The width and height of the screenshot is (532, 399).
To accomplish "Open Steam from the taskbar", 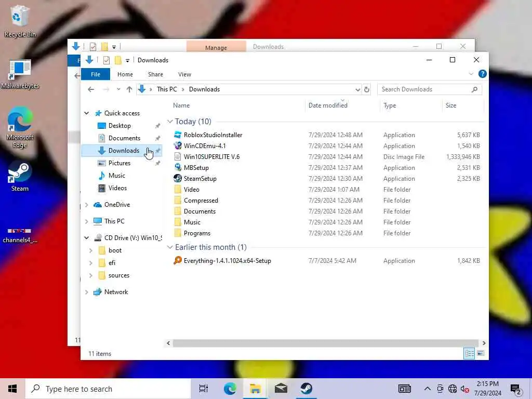I will point(307,389).
